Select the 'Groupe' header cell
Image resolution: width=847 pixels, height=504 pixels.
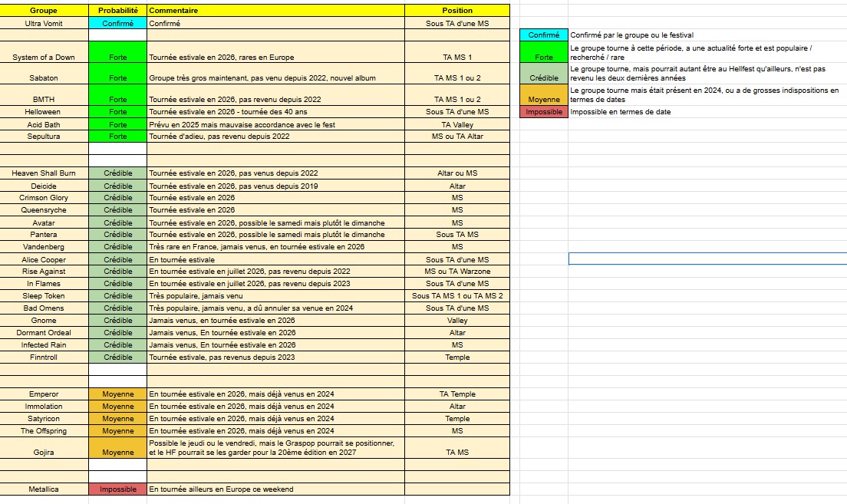tap(44, 10)
